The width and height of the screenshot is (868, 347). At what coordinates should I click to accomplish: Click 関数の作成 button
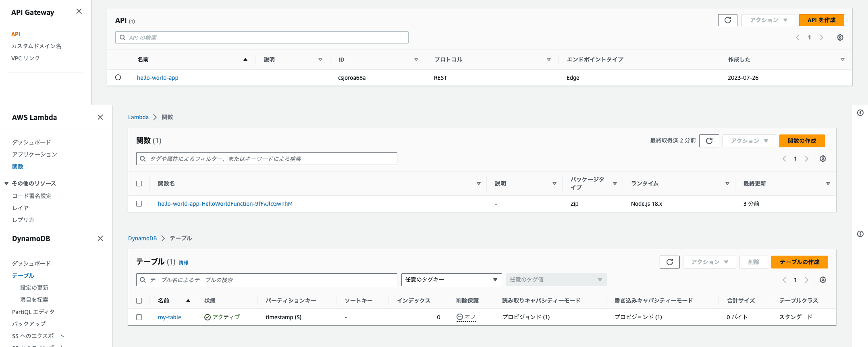coord(802,141)
